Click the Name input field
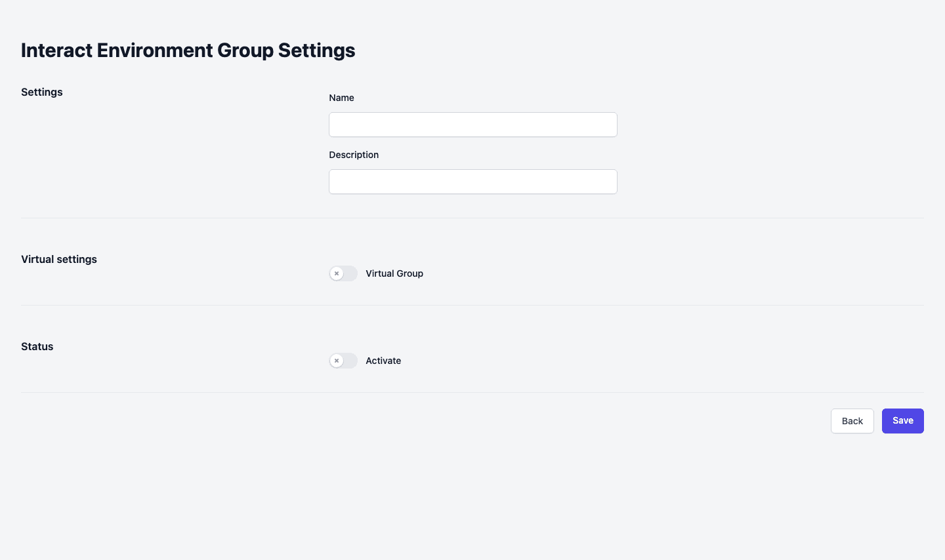Viewport: 945px width, 560px height. coord(472,125)
